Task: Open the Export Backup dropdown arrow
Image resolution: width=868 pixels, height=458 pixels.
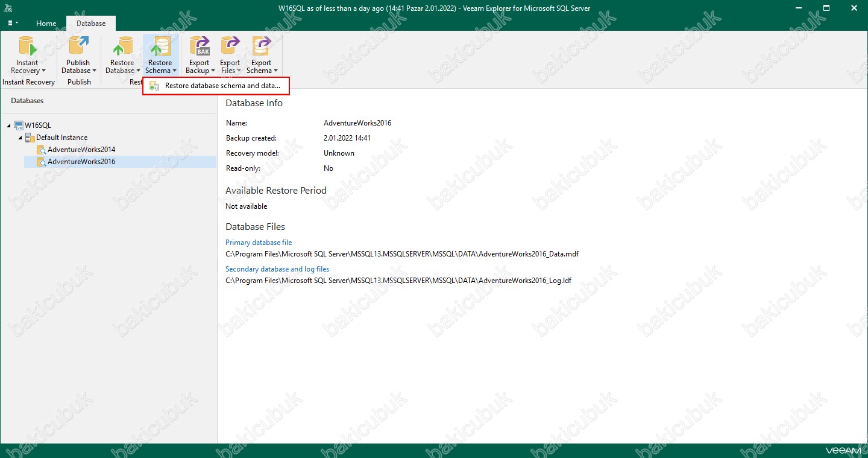Action: (213, 71)
